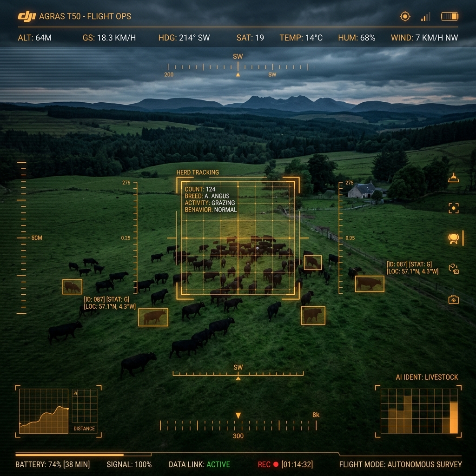This screenshot has width=476, height=476.
Task: Select the GS: 18.3 KM/H readout
Action: 109,38
